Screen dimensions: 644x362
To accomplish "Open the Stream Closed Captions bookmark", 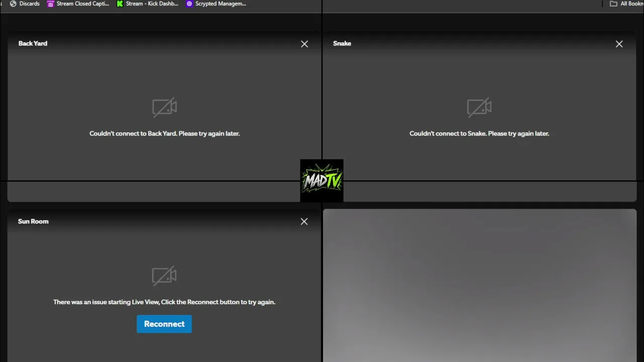I will tap(78, 4).
